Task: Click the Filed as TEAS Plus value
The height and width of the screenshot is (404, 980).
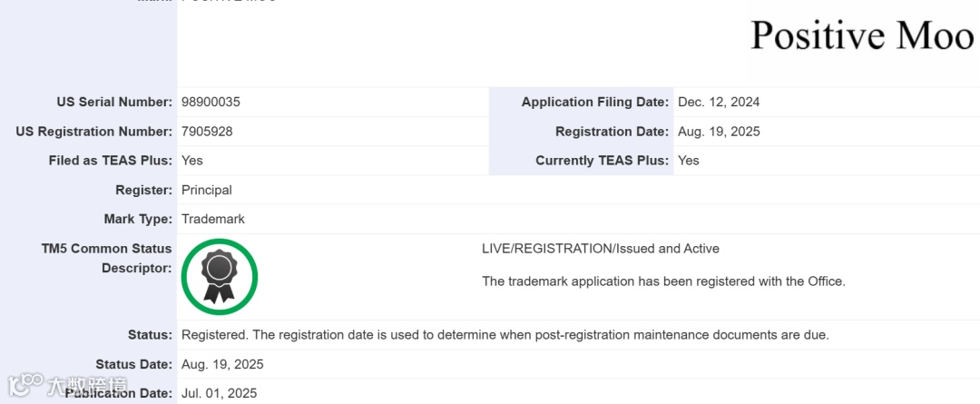Action: coord(192,161)
